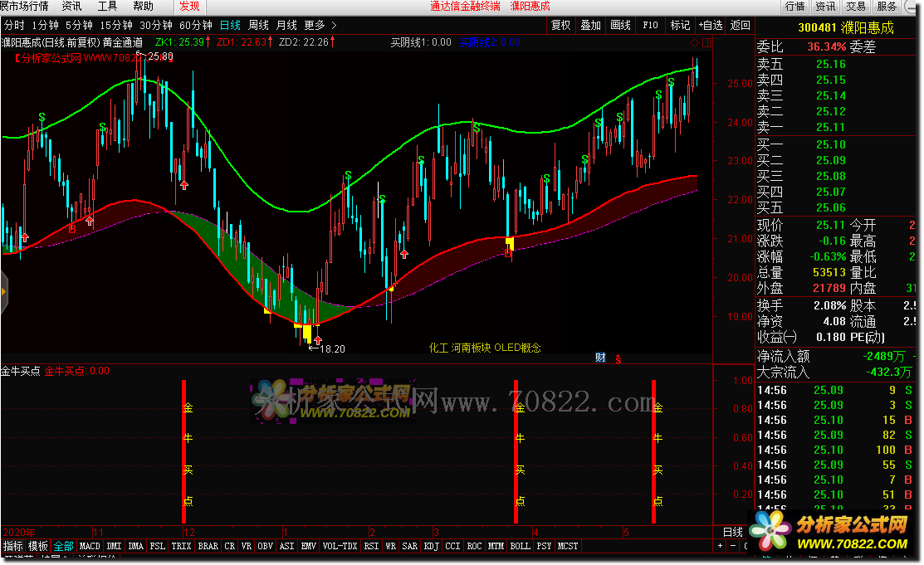Viewport: 924px width, 565px height.
Task: Click the 18.20 low price label
Action: (x=332, y=348)
